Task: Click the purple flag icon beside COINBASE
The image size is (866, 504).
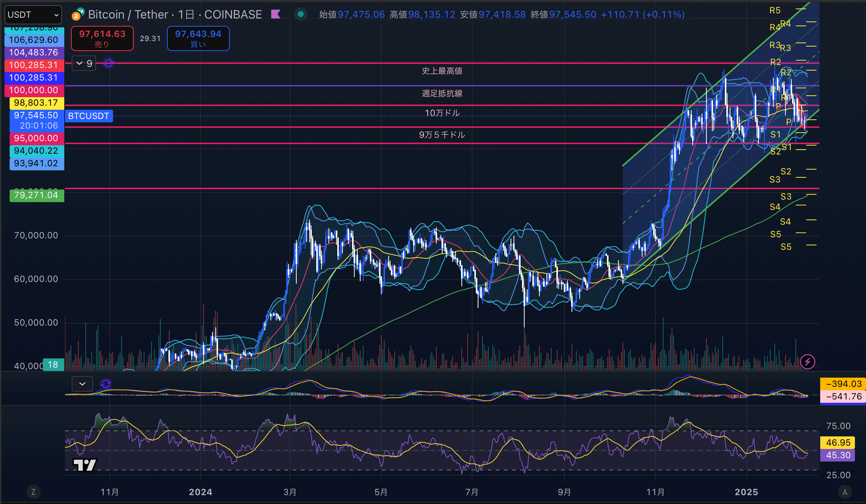Action: (x=276, y=14)
